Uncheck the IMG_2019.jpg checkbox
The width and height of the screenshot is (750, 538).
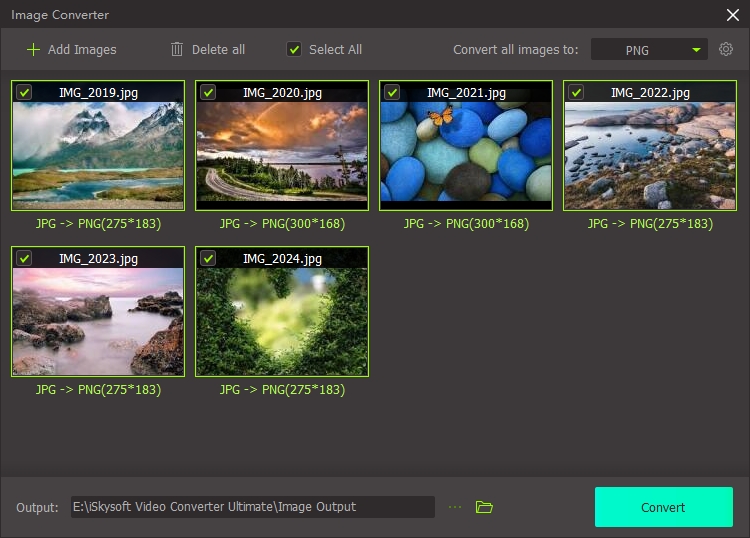click(x=24, y=92)
